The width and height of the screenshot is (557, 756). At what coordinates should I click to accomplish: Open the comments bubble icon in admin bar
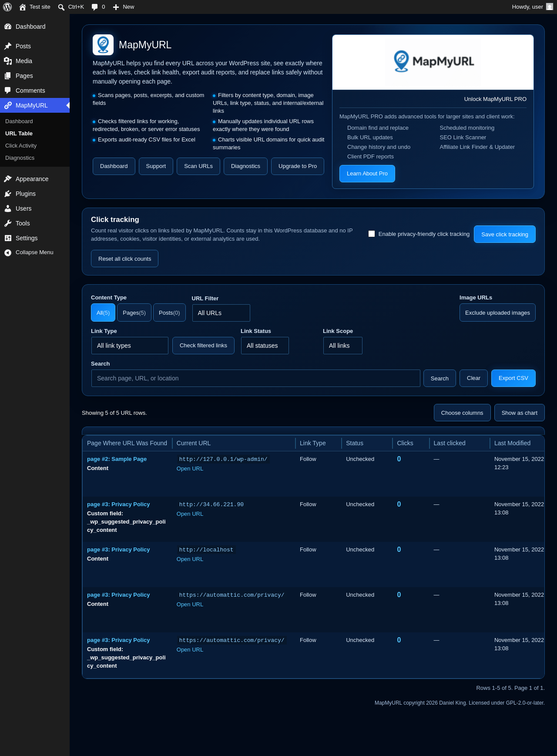(x=94, y=7)
